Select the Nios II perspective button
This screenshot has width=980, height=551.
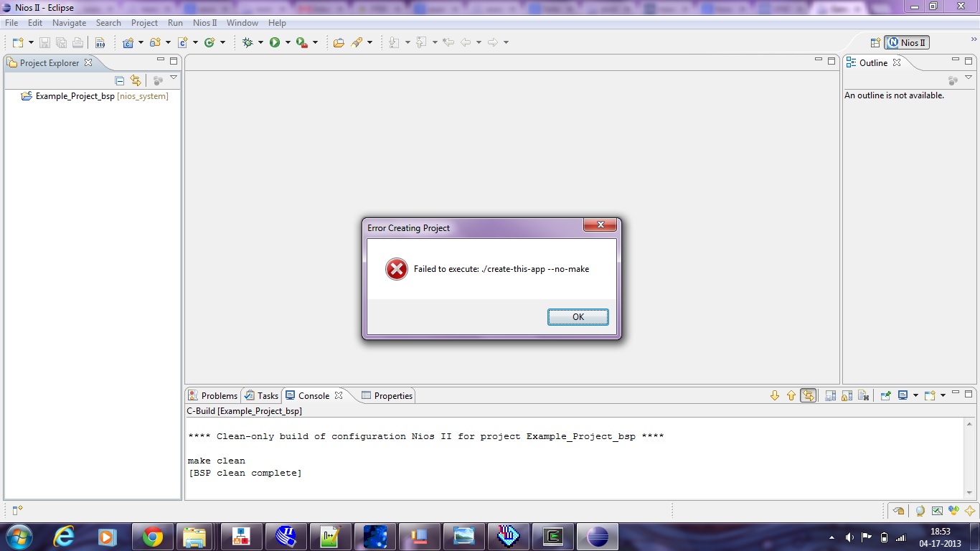click(x=907, y=42)
